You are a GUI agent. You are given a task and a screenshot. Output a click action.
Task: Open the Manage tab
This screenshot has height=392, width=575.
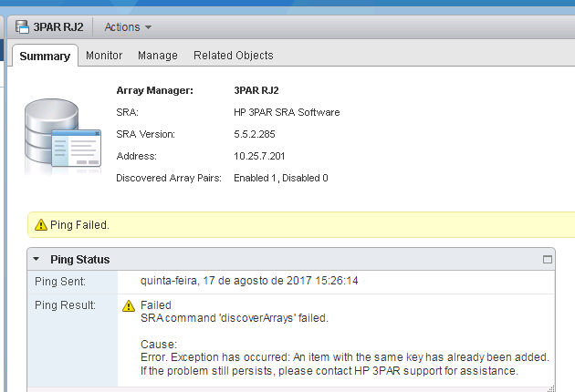click(158, 56)
